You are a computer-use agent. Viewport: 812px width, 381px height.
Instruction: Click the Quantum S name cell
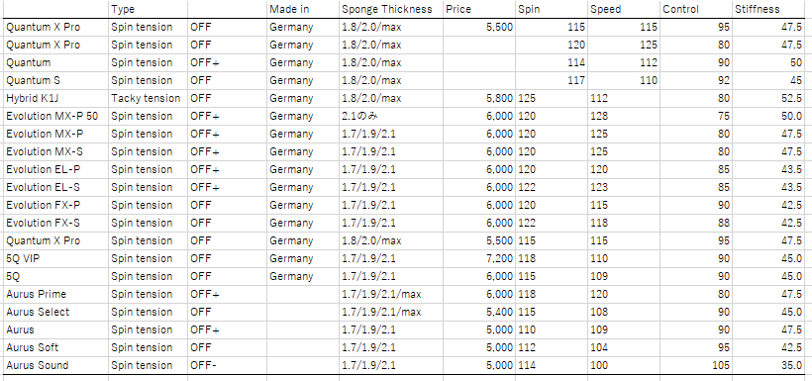(55, 80)
